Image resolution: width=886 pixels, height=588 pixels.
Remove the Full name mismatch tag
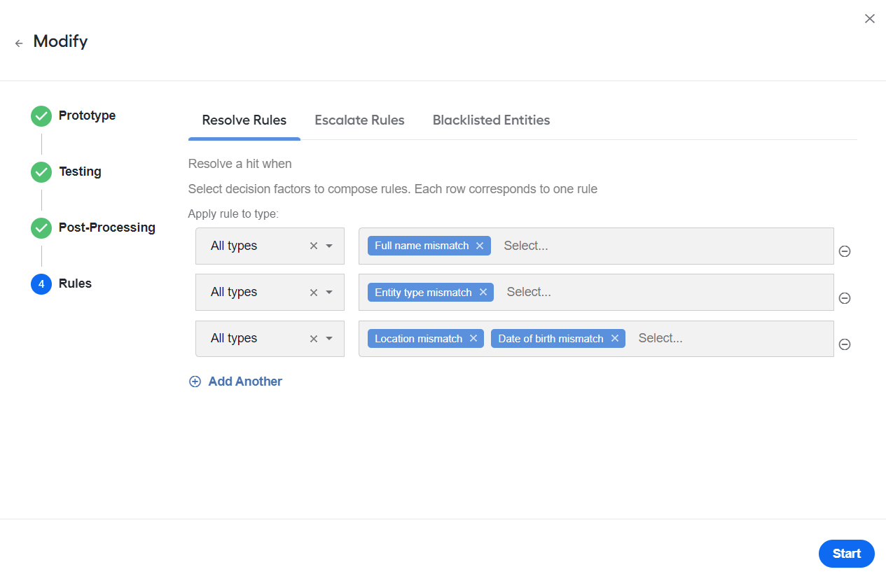pos(480,246)
